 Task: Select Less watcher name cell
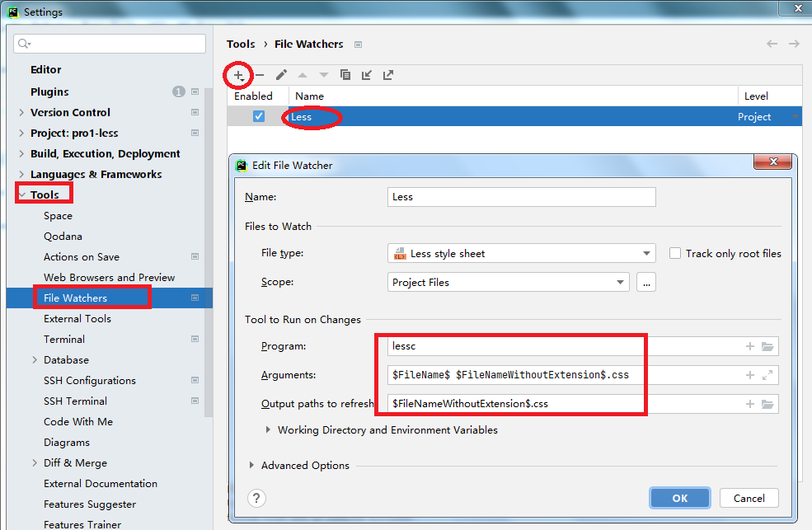[x=513, y=117]
